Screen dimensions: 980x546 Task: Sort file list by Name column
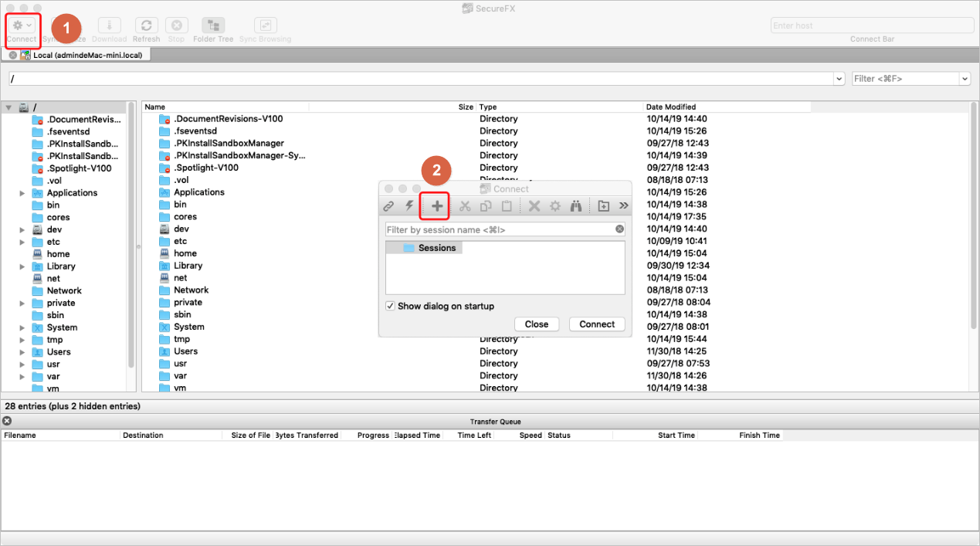click(226, 107)
